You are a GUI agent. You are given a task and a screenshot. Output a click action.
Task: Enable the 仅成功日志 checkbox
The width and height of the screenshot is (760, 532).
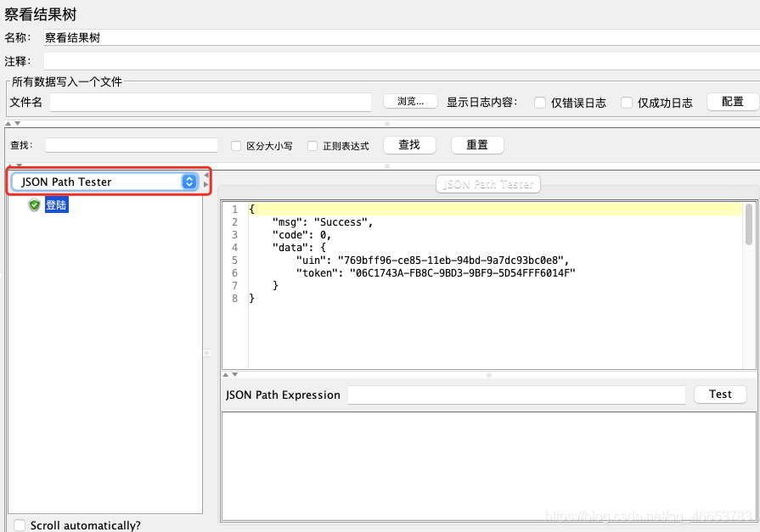[x=626, y=103]
